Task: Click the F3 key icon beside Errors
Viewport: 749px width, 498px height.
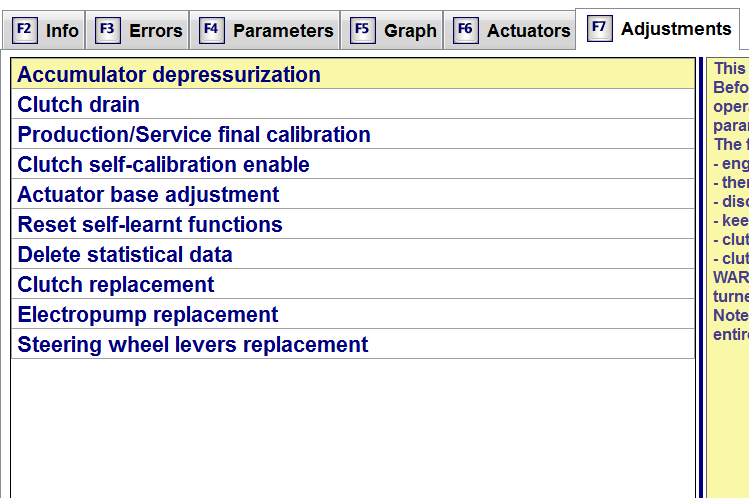Action: click(x=108, y=30)
